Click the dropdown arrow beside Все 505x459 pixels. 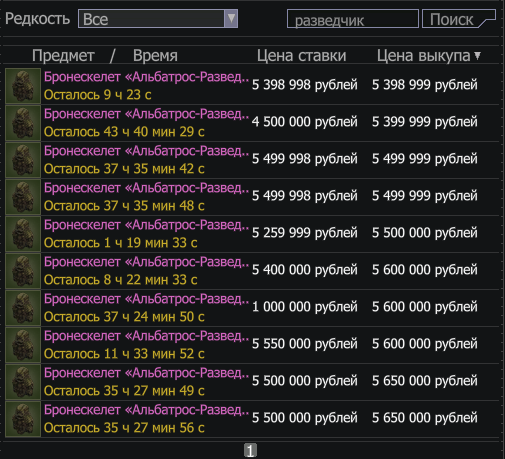pos(231,18)
